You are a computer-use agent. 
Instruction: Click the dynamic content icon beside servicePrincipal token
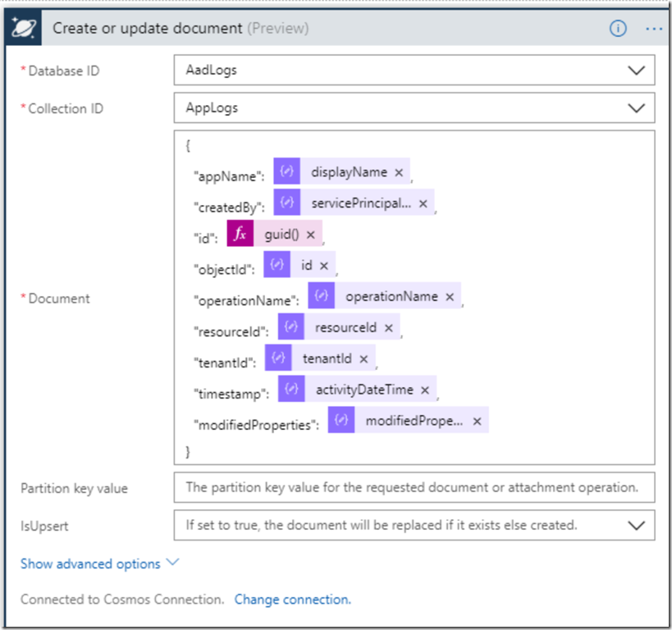286,202
